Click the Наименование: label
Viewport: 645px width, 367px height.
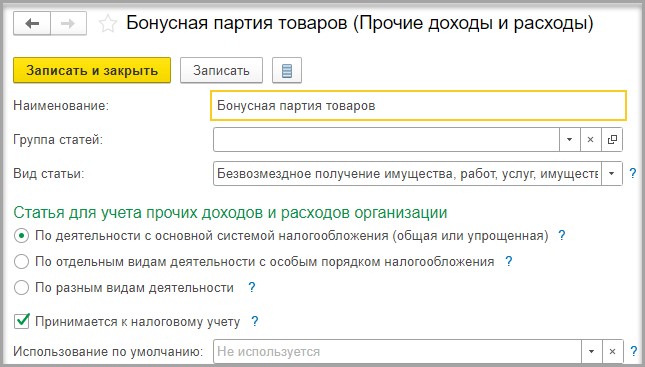click(61, 106)
